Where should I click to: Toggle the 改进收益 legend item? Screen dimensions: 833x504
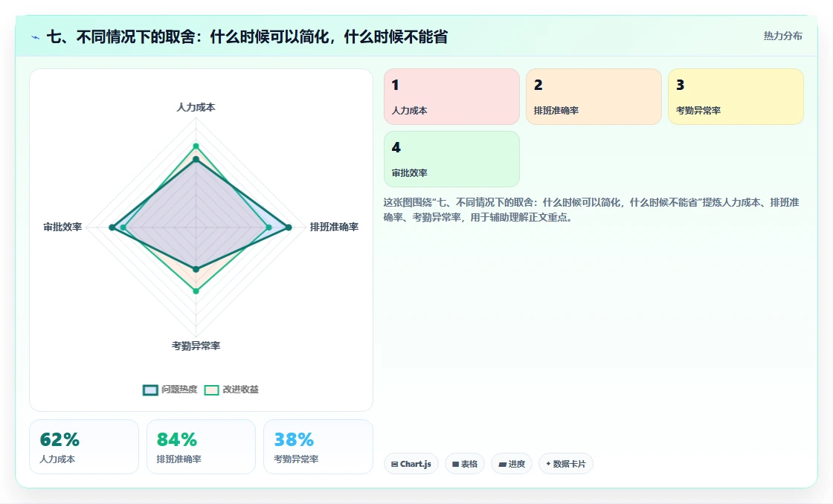[231, 390]
